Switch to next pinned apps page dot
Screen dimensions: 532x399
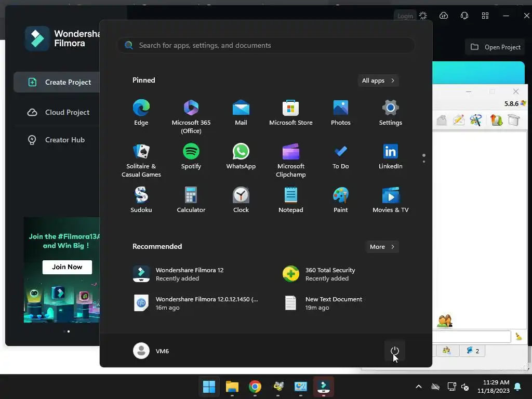424,162
